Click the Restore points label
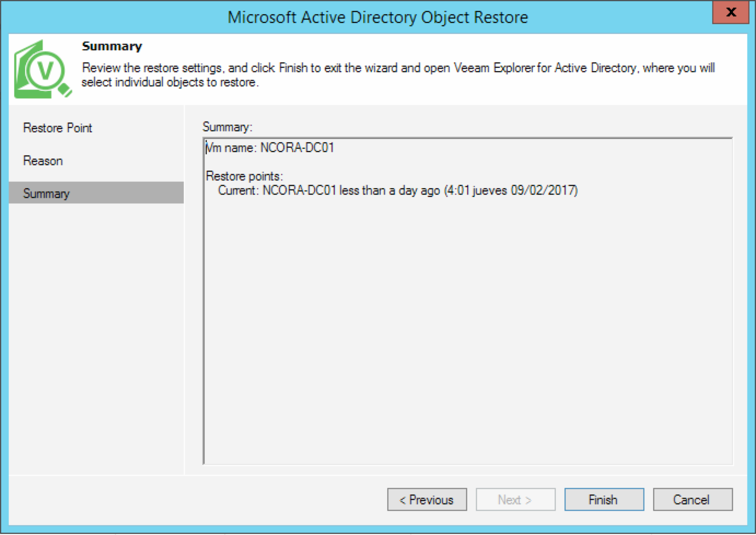Screen dimensions: 756x535 pyautogui.click(x=244, y=176)
